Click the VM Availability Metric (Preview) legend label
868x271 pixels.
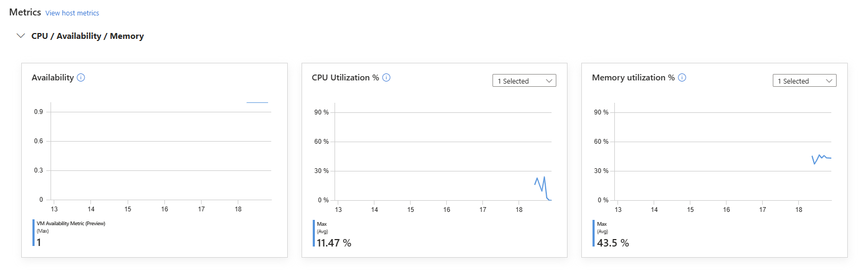[x=71, y=224]
